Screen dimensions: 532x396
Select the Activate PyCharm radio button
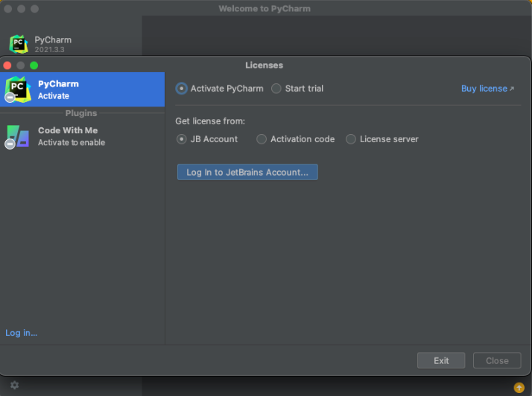pos(182,89)
